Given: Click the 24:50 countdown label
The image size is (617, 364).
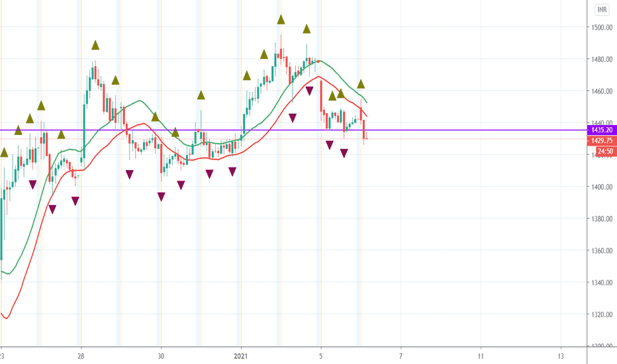Looking at the screenshot, I should [606, 151].
